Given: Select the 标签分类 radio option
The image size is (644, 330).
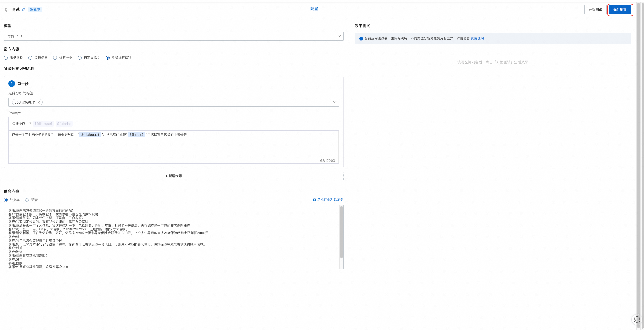Looking at the screenshot, I should tap(55, 58).
